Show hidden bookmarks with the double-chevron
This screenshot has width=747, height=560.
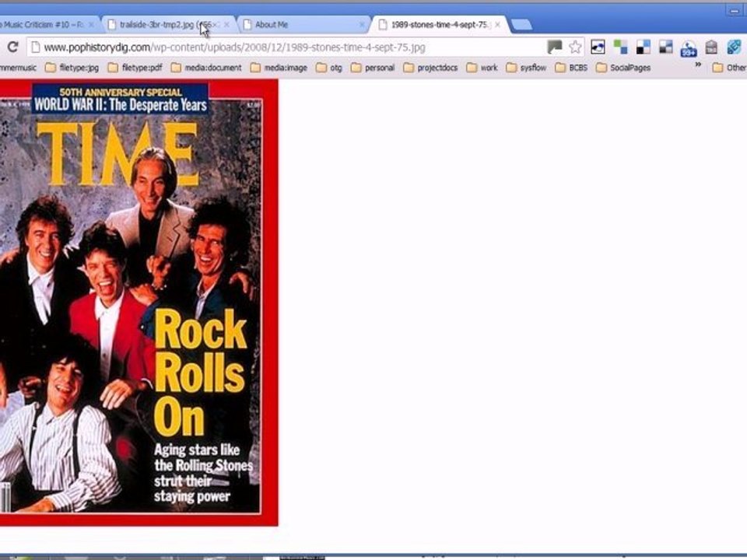tap(698, 65)
